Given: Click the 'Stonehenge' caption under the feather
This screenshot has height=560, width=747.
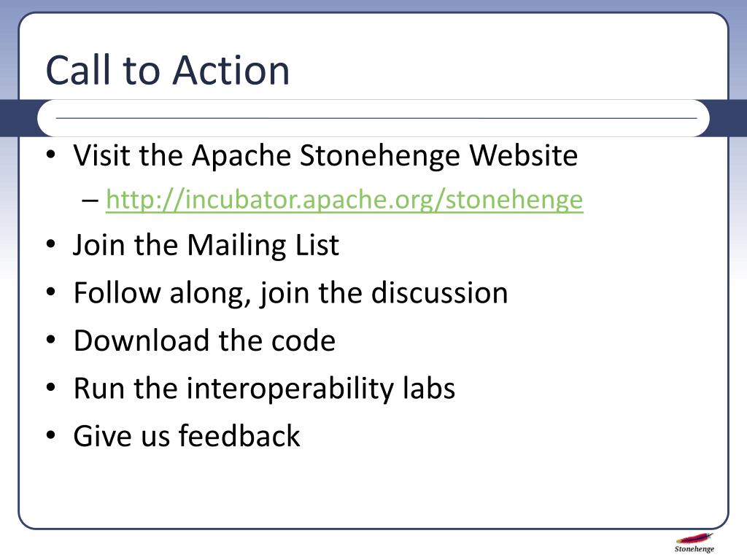Looking at the screenshot, I should pos(694,549).
